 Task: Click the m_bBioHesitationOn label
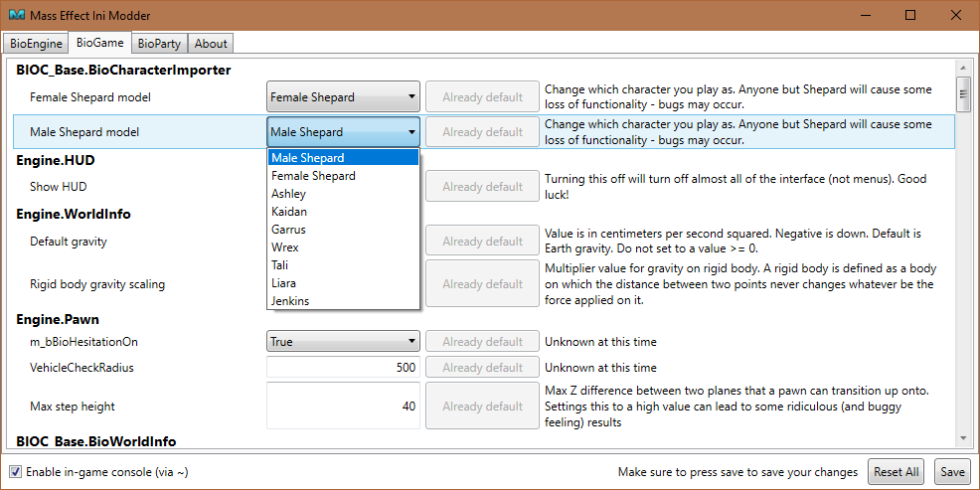pos(83,342)
